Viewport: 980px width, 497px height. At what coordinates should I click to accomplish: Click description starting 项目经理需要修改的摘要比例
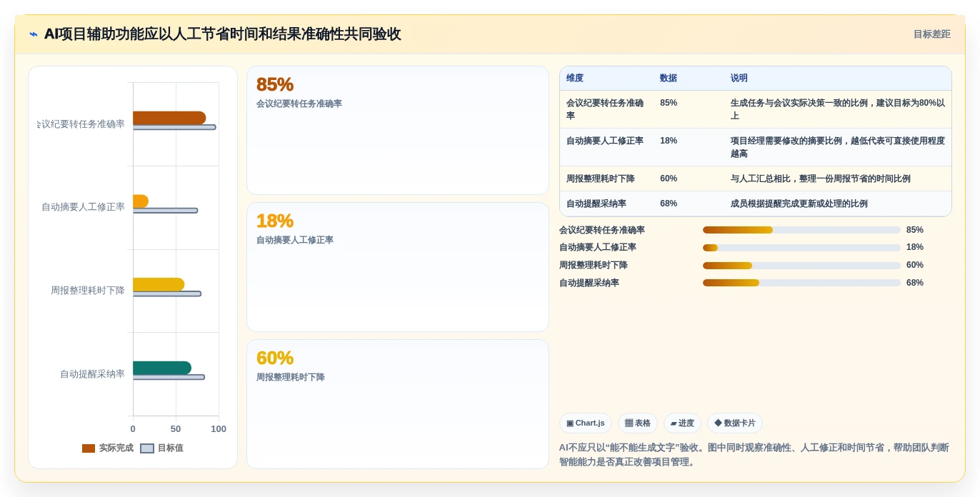coord(838,147)
